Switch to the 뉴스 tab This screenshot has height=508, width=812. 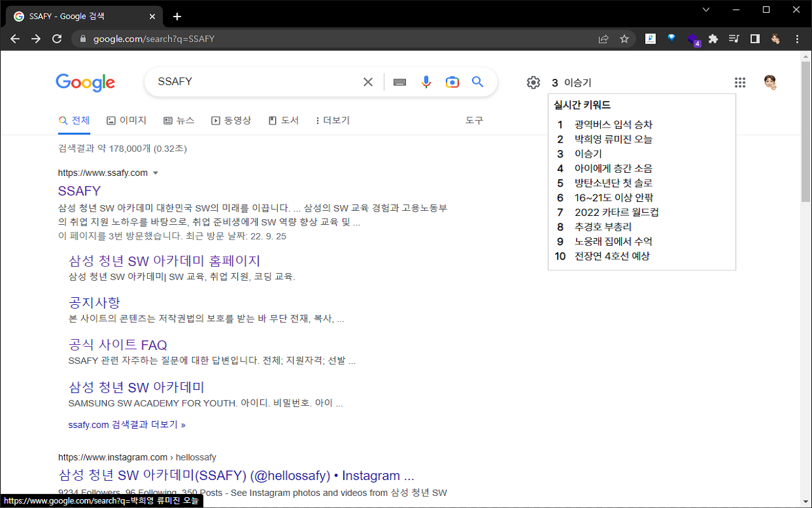point(179,121)
